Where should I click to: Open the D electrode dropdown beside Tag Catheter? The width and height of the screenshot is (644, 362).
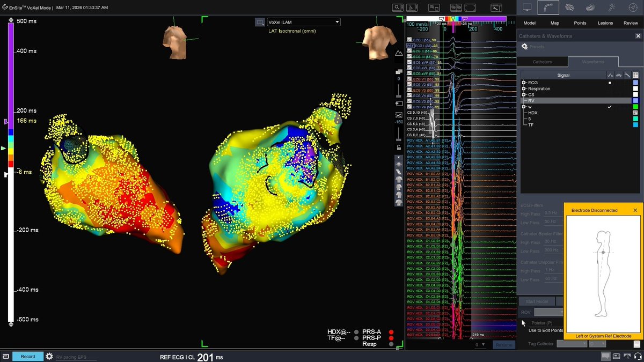597,344
